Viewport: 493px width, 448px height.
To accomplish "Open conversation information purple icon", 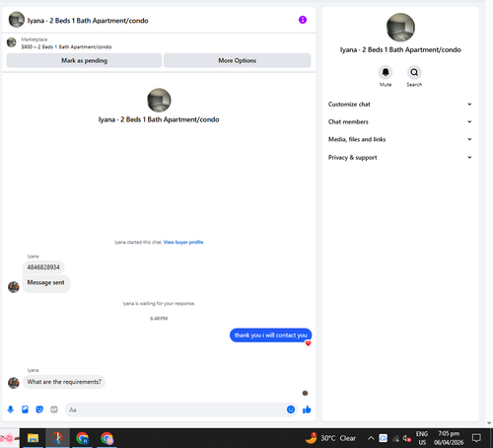I will click(303, 20).
